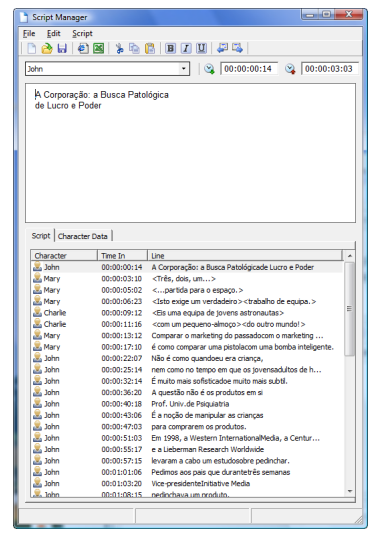Select the line 'Vice-presidenteInitiative Media'

tap(187, 483)
